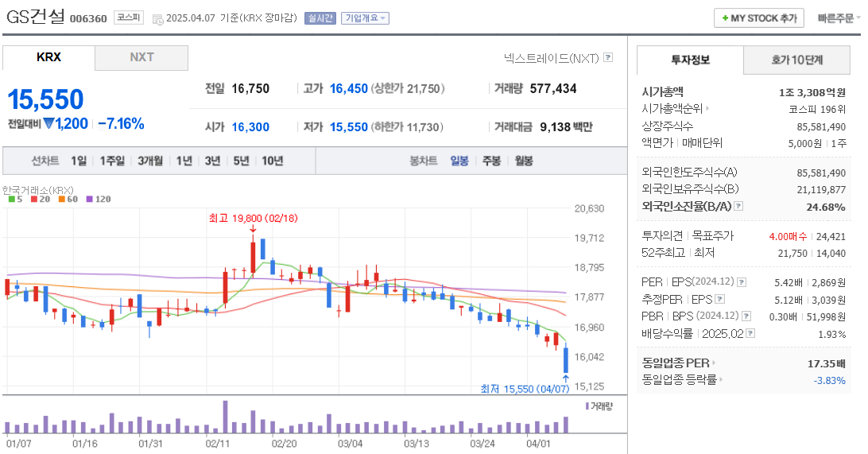Open the 기업개요 dropdown
The height and width of the screenshot is (454, 868).
point(365,18)
